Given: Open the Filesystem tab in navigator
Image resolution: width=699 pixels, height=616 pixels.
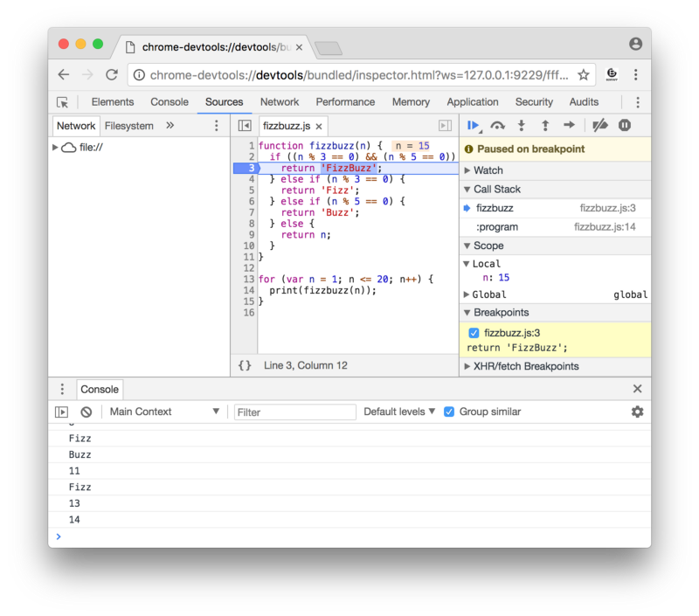Looking at the screenshot, I should click(x=128, y=126).
